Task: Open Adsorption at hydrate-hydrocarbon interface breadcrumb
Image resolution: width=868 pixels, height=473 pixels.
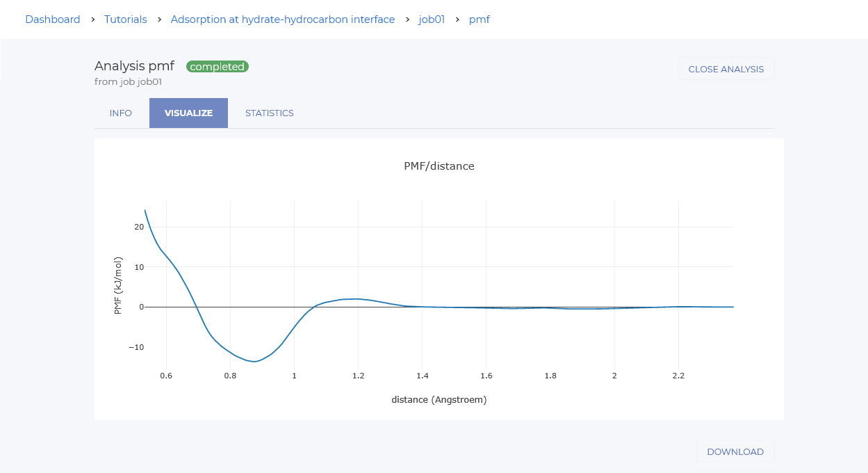Action: 282,19
